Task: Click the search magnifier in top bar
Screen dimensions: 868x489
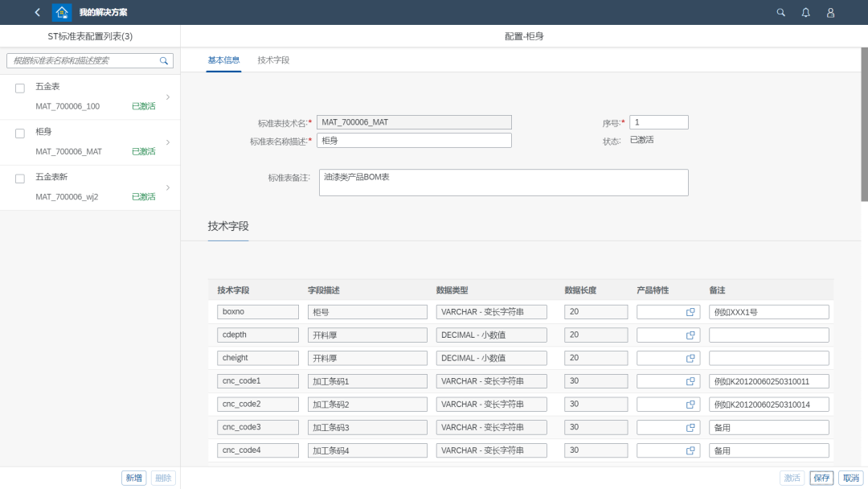Action: [780, 12]
